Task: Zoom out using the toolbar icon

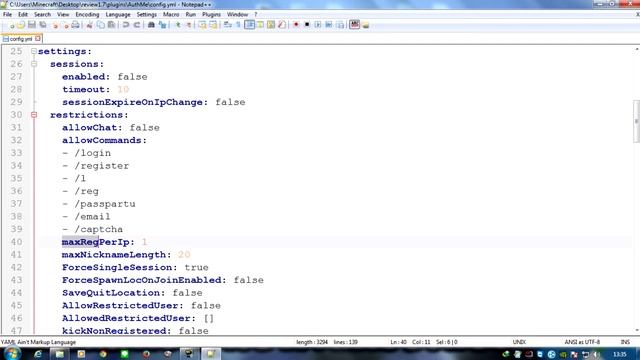Action: click(188, 25)
